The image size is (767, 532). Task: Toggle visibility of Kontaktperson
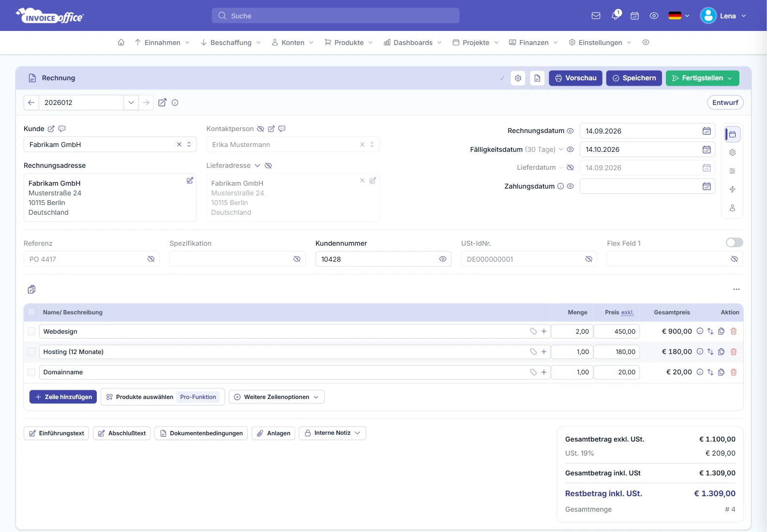(x=260, y=129)
